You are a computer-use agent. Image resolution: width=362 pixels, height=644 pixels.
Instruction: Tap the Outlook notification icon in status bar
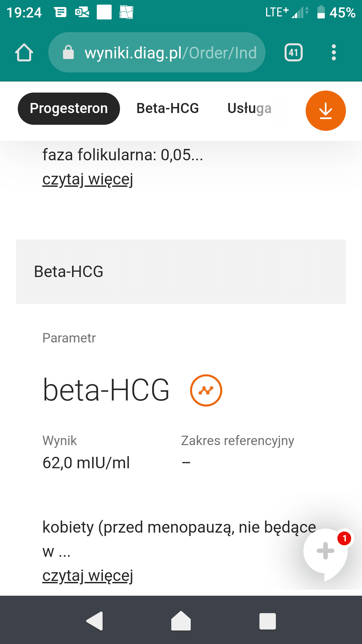pyautogui.click(x=82, y=13)
